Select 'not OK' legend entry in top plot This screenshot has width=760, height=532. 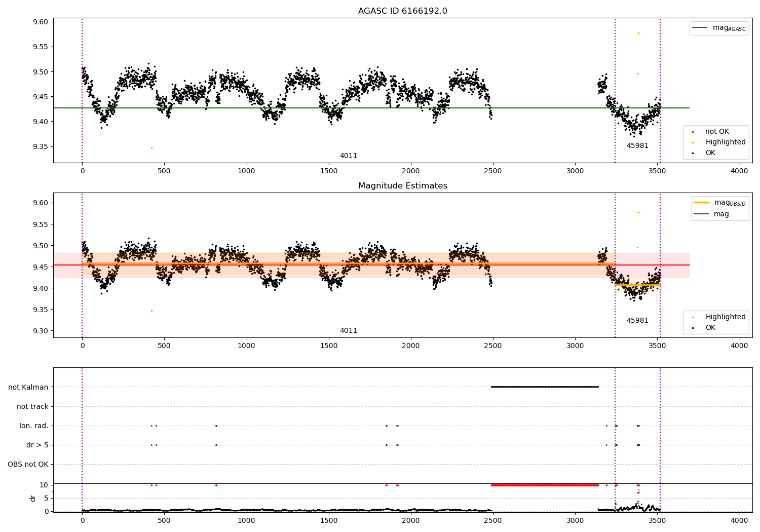click(717, 132)
